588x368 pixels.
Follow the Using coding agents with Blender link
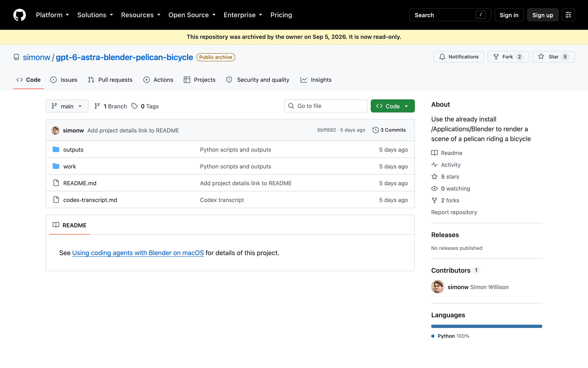(138, 253)
